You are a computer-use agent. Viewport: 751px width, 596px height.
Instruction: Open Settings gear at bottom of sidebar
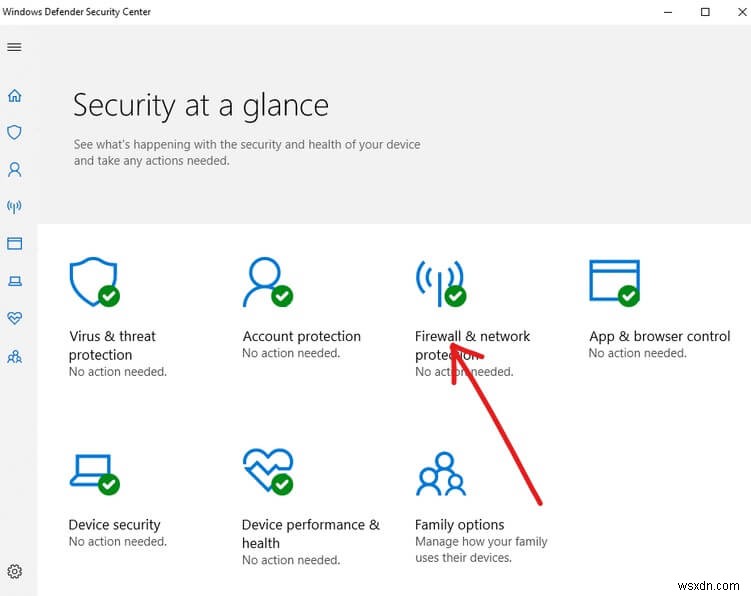click(x=14, y=572)
